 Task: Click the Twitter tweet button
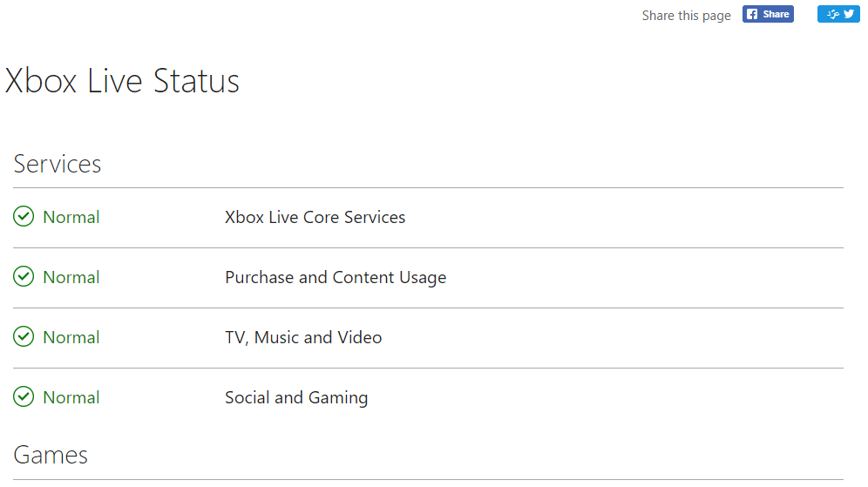pyautogui.click(x=838, y=15)
